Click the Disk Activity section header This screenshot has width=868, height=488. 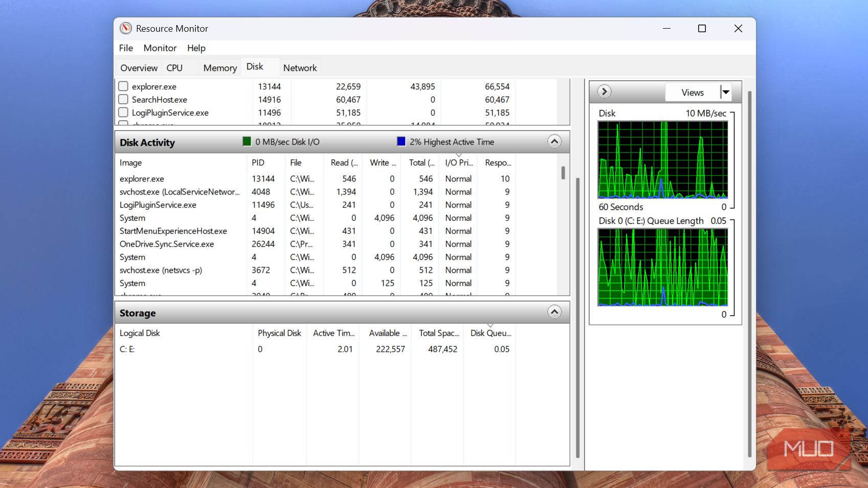coord(342,142)
